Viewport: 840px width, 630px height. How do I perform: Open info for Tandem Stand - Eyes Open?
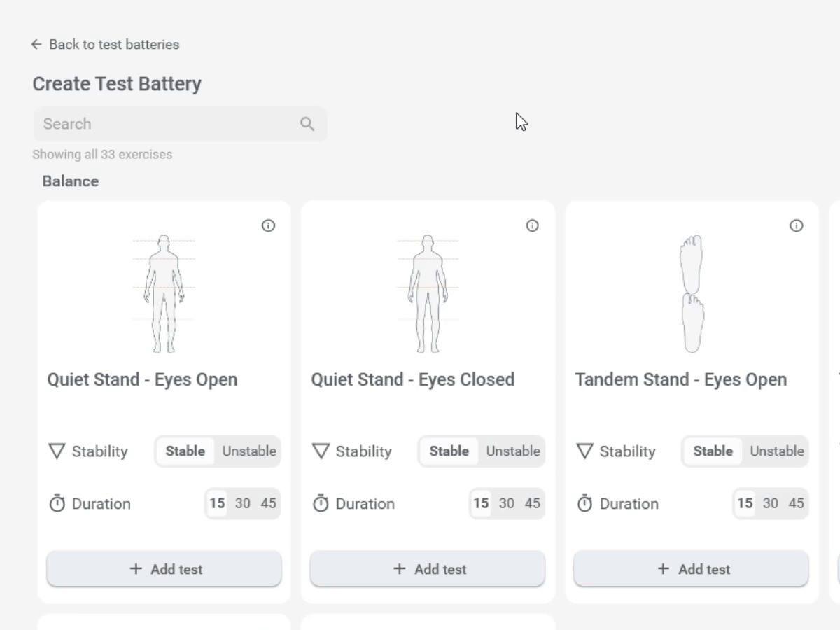click(x=797, y=225)
